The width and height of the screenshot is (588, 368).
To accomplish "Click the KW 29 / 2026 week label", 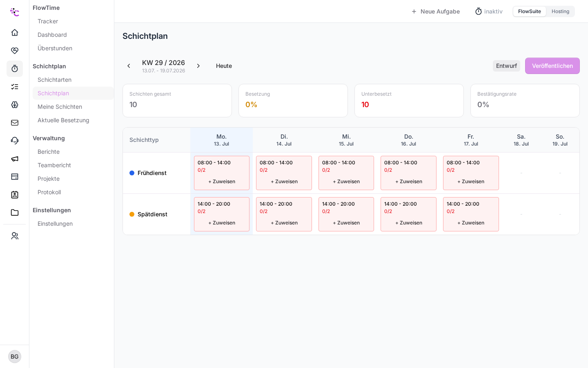I will coord(163,63).
